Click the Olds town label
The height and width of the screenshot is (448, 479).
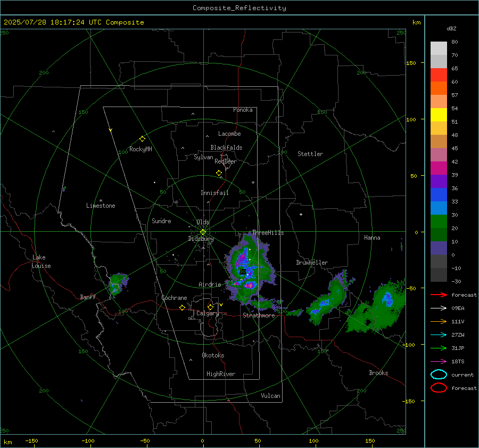[x=203, y=222]
